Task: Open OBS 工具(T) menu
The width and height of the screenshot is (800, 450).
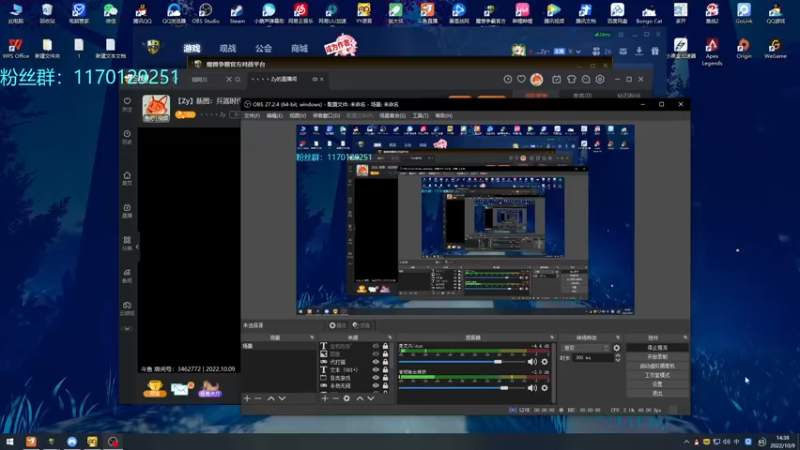Action: (420, 116)
